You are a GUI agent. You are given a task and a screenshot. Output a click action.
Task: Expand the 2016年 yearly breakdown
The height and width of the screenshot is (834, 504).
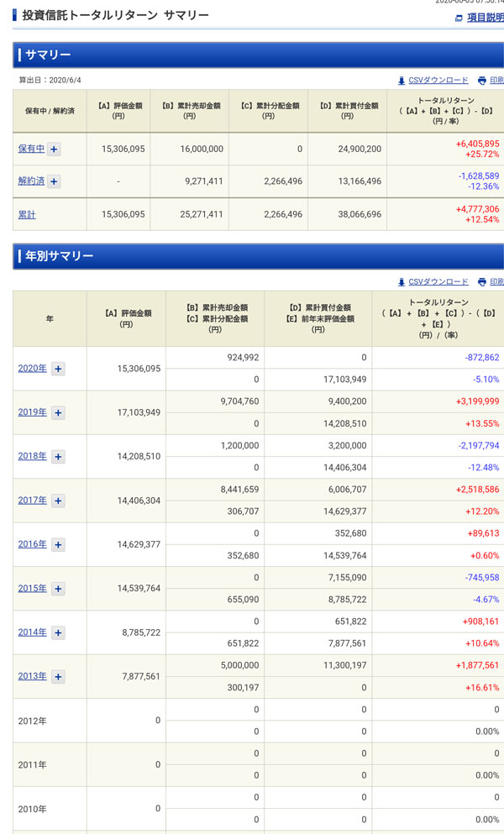coord(58,544)
